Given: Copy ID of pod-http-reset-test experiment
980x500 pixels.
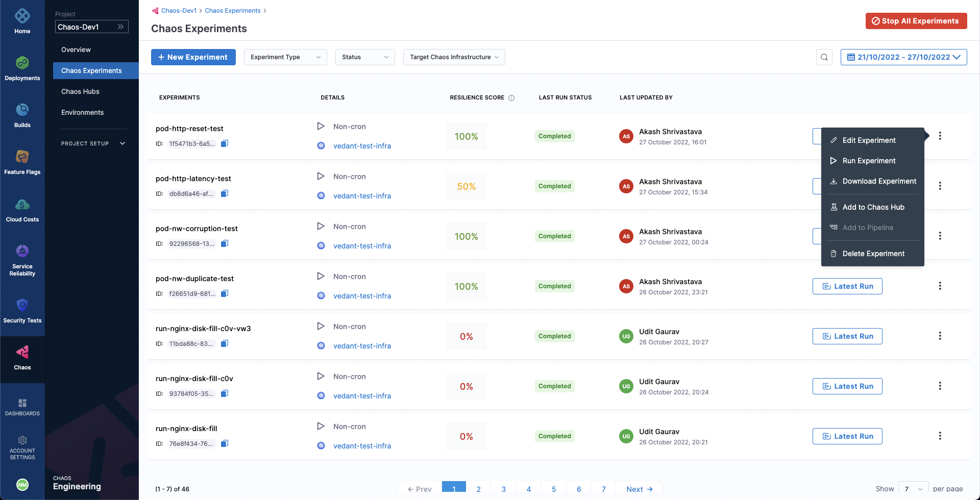Looking at the screenshot, I should [x=225, y=143].
